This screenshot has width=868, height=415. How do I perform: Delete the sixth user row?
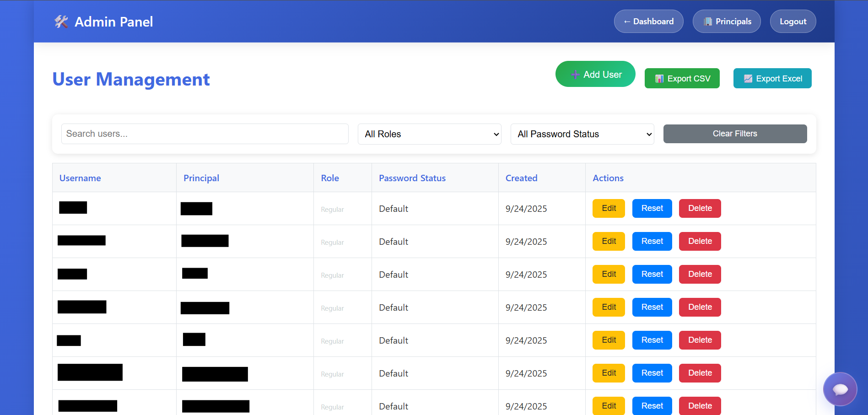tap(700, 373)
